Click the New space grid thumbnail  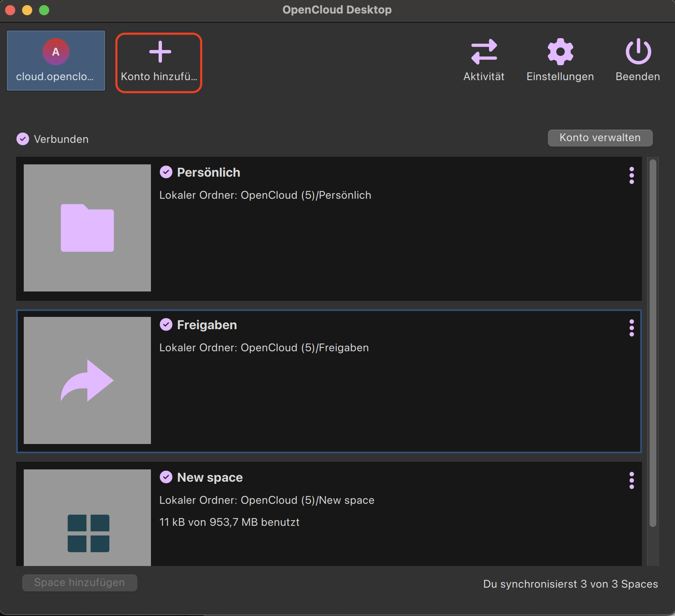(87, 518)
